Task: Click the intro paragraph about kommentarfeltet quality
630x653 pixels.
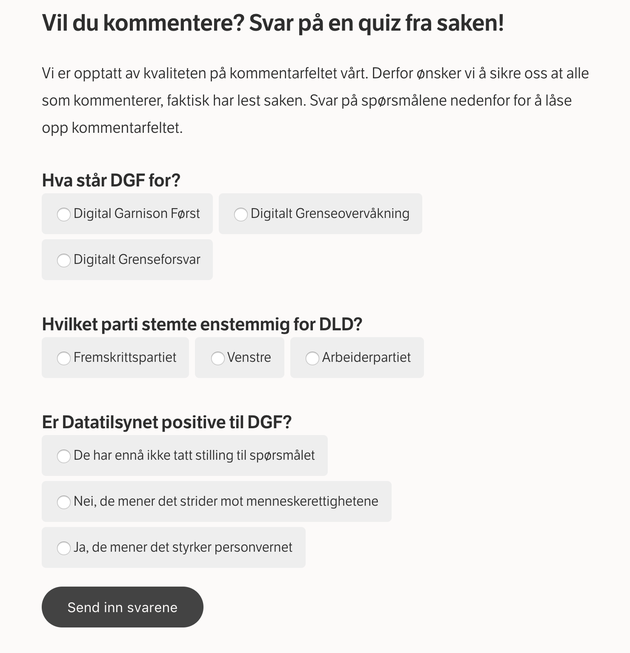Action: point(315,100)
